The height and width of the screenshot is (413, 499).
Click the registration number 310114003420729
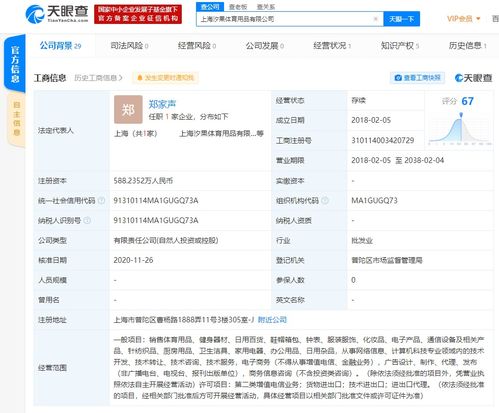point(382,140)
